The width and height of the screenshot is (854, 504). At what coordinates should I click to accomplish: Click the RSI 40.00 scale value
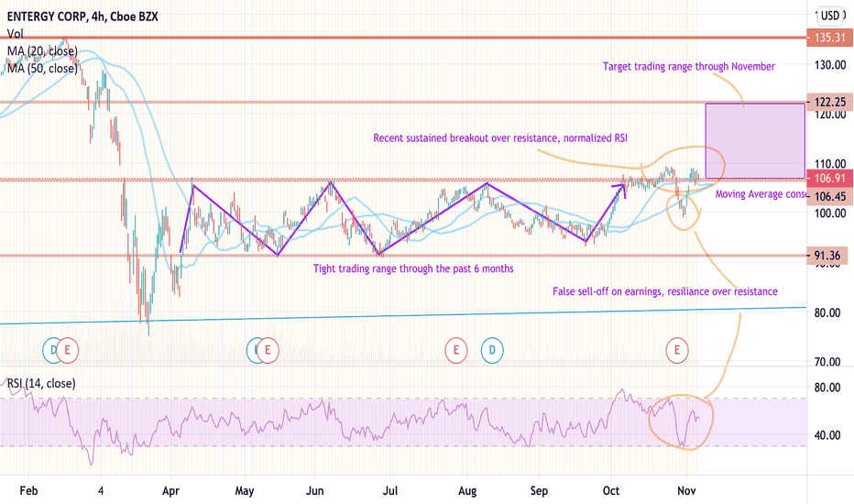click(x=827, y=435)
